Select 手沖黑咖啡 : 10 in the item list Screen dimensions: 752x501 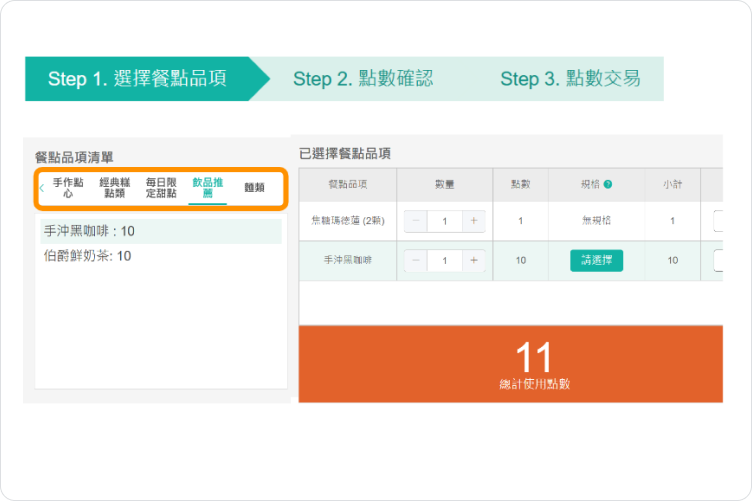pyautogui.click(x=161, y=231)
